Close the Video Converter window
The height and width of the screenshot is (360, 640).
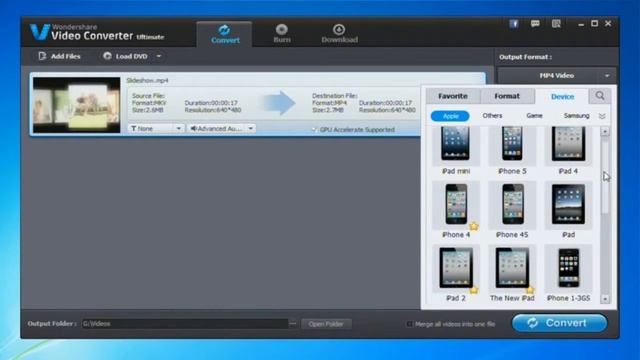click(608, 24)
